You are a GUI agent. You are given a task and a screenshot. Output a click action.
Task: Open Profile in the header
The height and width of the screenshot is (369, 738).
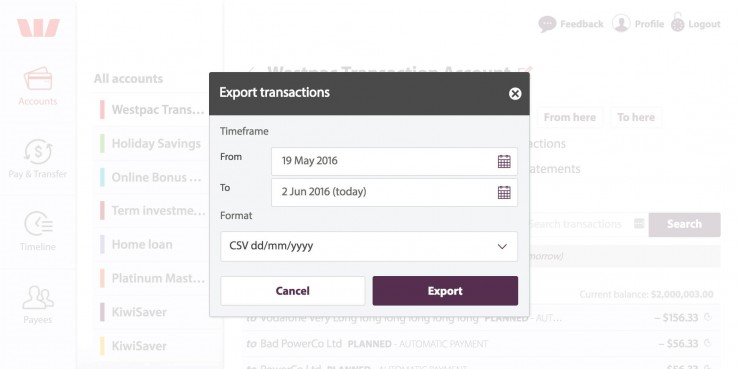coord(638,24)
